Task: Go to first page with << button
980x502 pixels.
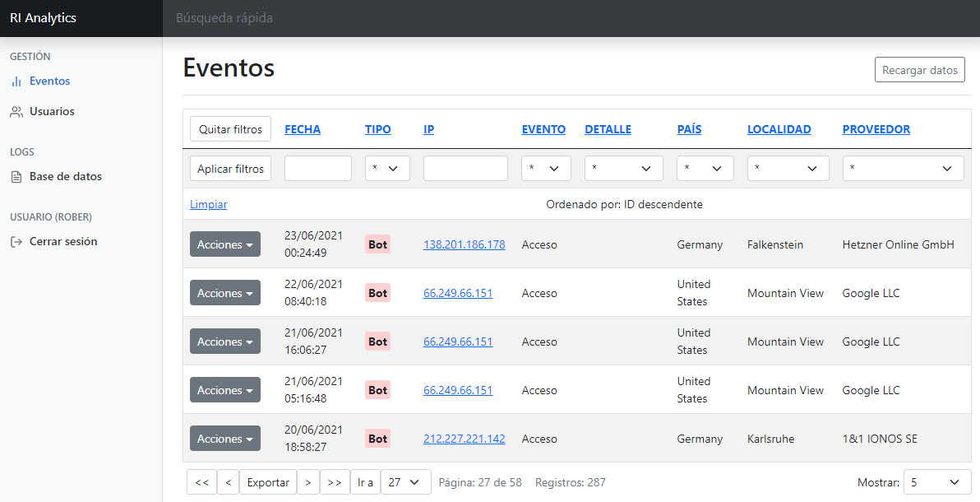Action: pyautogui.click(x=201, y=482)
